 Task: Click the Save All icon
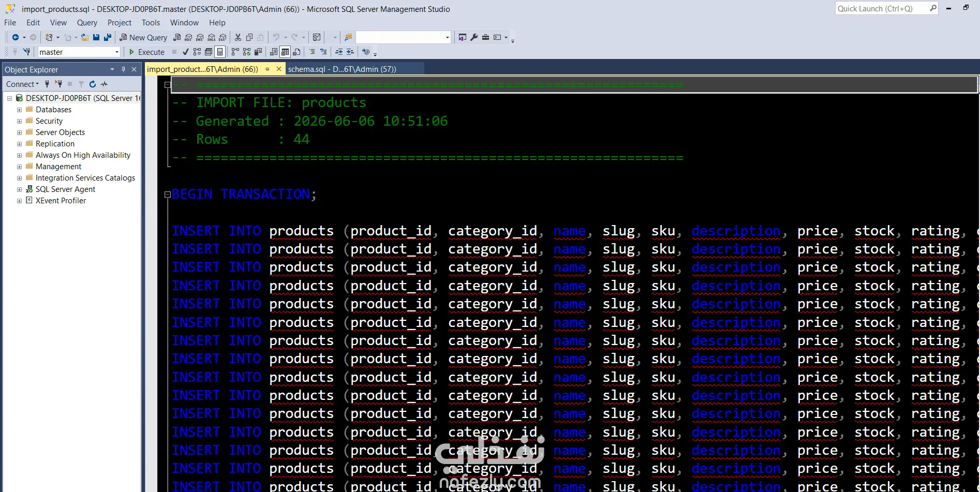(108, 37)
